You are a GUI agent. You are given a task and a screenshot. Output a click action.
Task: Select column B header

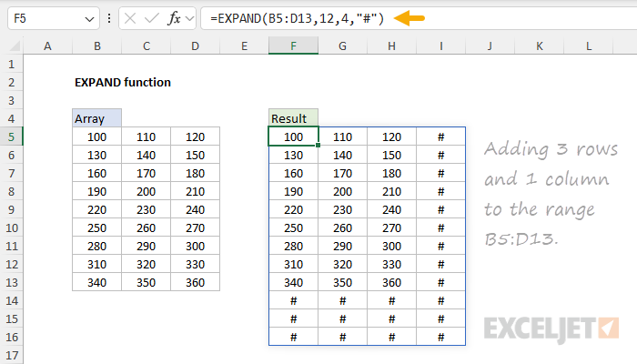coord(96,46)
